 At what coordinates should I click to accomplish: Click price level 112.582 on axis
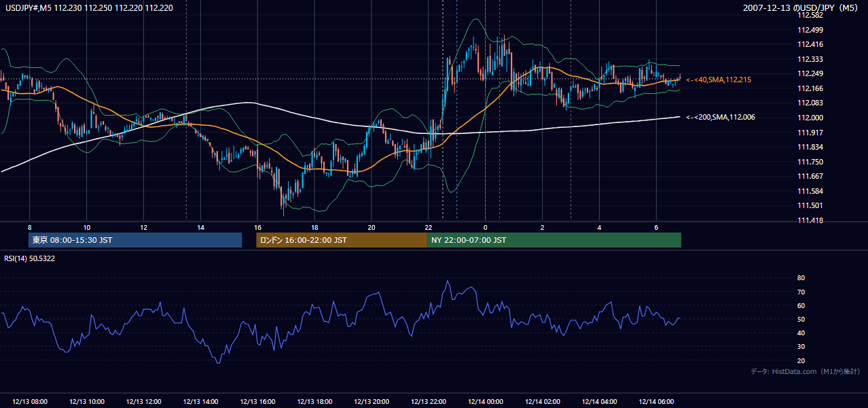pyautogui.click(x=811, y=15)
